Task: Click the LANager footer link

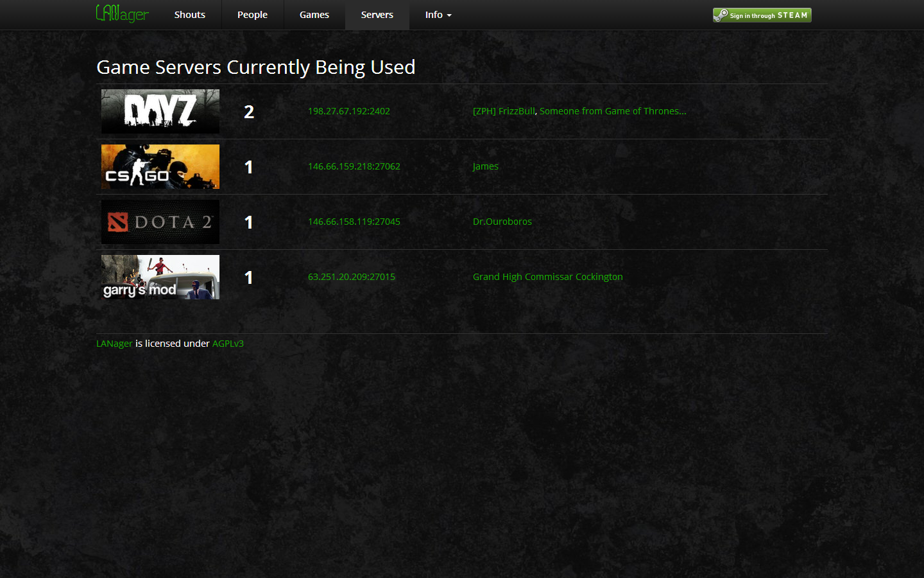Action: pos(114,344)
